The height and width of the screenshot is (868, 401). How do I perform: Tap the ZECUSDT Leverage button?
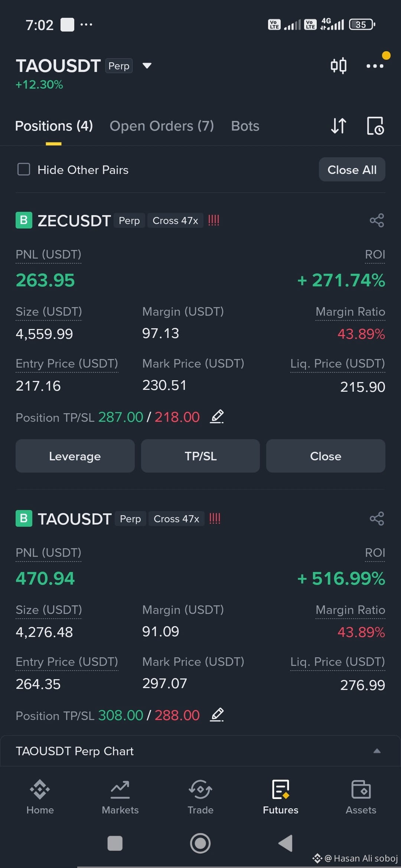(75, 456)
